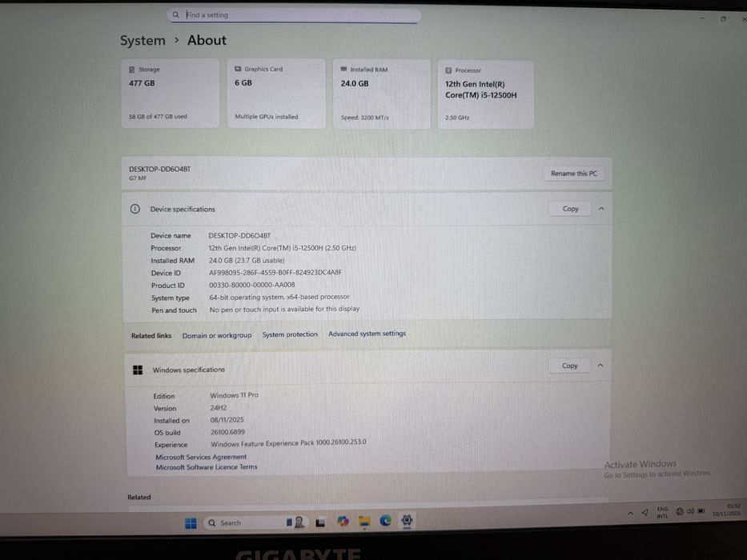Click the volume speaker tray icon
Viewport: 747px width, 560px height.
click(690, 511)
